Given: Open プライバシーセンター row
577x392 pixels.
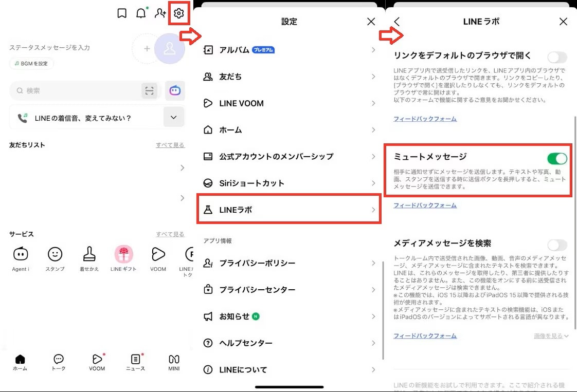Looking at the screenshot, I should tap(289, 290).
